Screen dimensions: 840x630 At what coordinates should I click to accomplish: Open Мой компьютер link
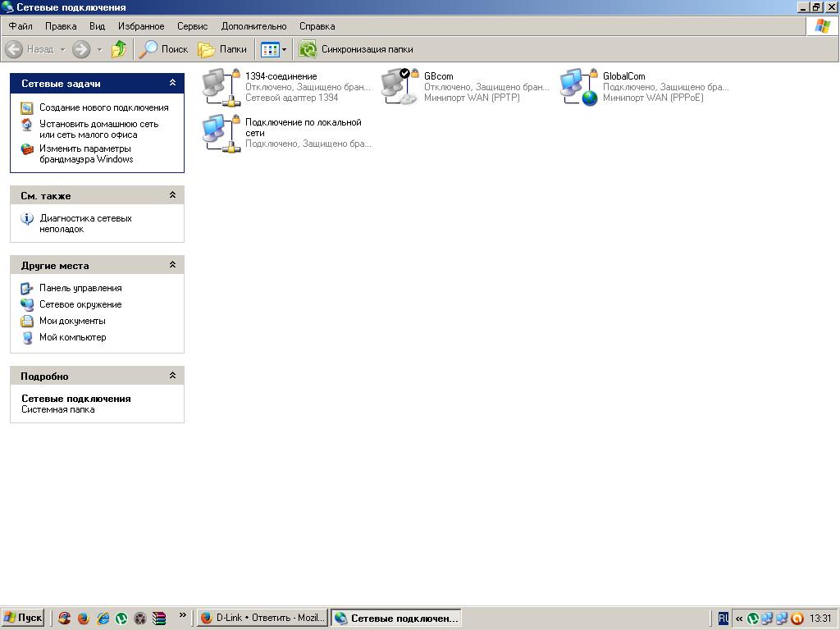72,337
